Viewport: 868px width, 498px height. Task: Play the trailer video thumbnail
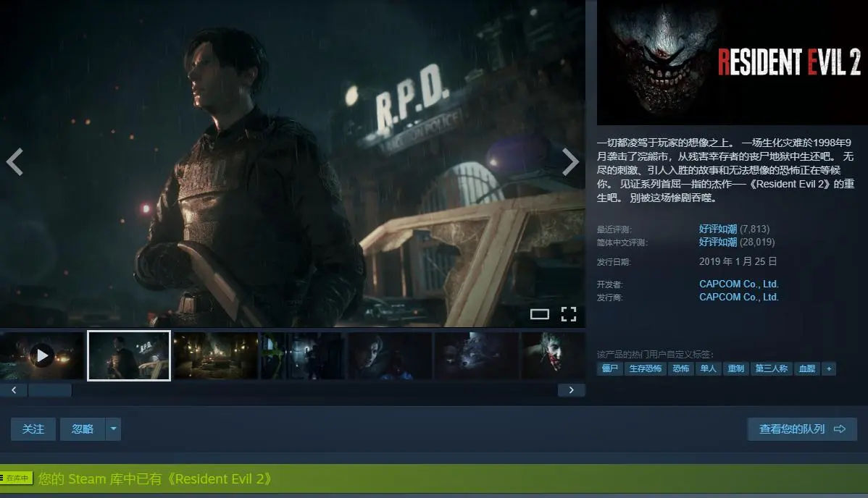[42, 355]
